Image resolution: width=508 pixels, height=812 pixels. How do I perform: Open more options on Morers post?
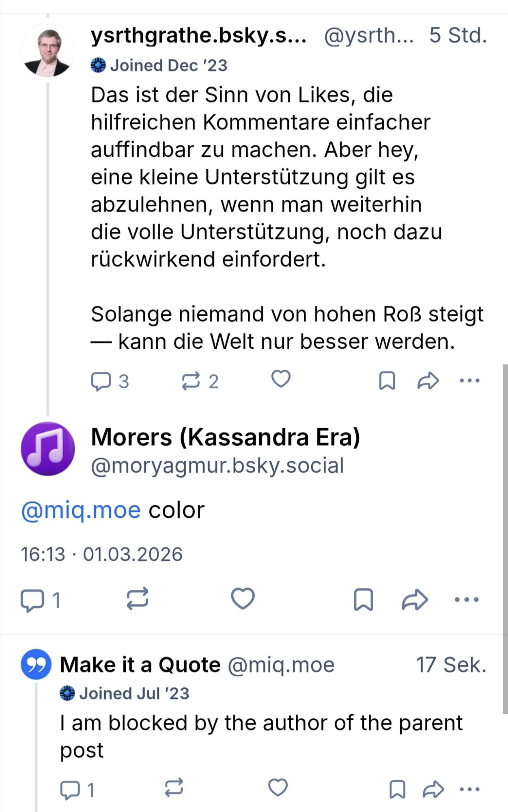coord(467,600)
